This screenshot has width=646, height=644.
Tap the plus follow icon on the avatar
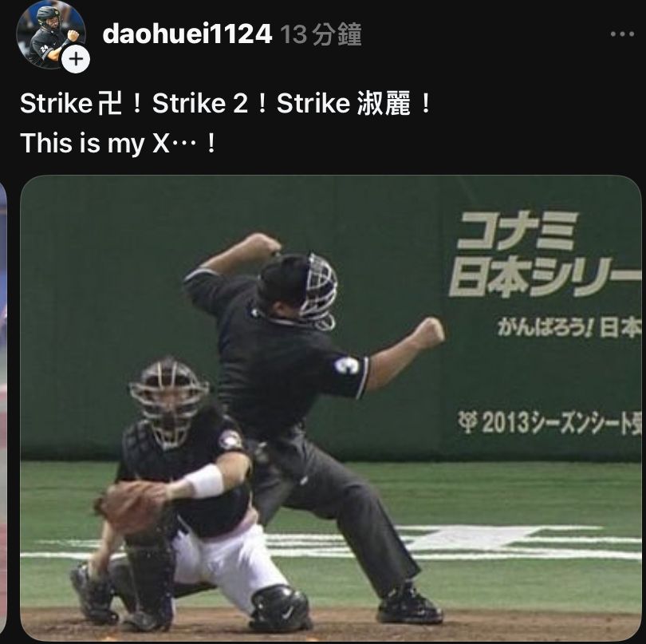pyautogui.click(x=76, y=59)
